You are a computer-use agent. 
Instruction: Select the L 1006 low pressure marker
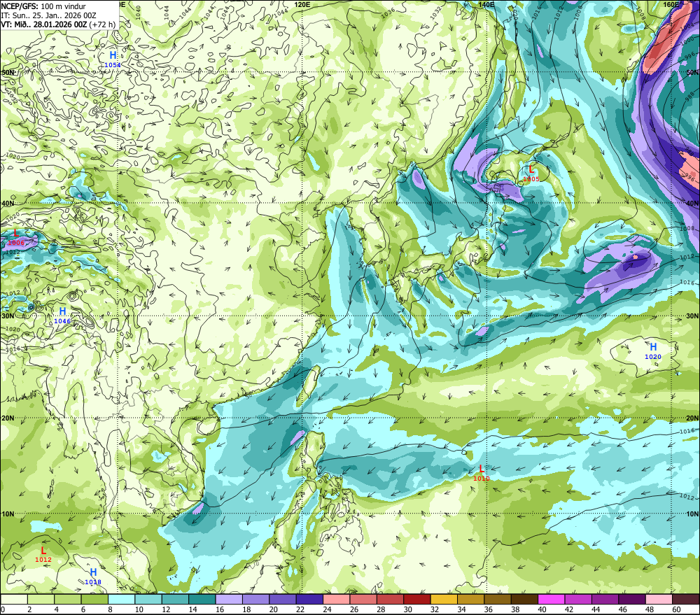coord(17,237)
